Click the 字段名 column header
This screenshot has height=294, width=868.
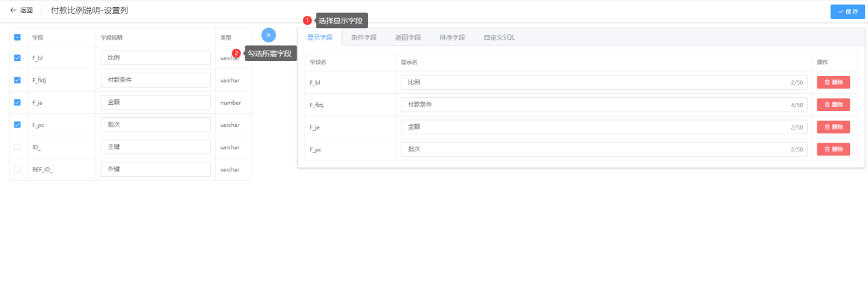317,62
